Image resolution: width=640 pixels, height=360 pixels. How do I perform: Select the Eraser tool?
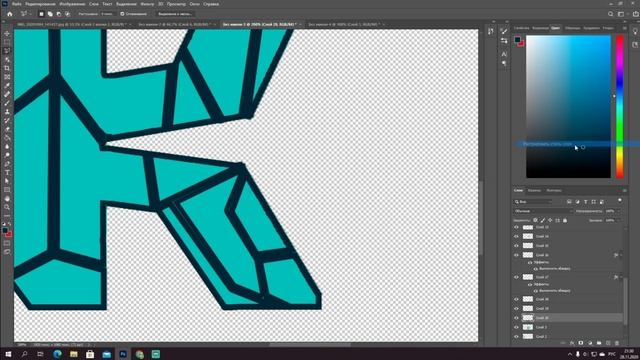[7, 129]
